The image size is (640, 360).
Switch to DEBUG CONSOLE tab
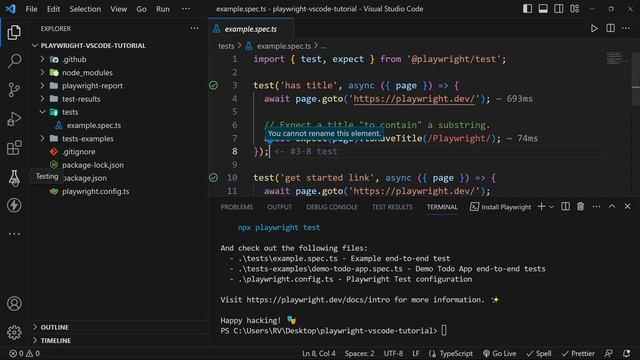332,207
